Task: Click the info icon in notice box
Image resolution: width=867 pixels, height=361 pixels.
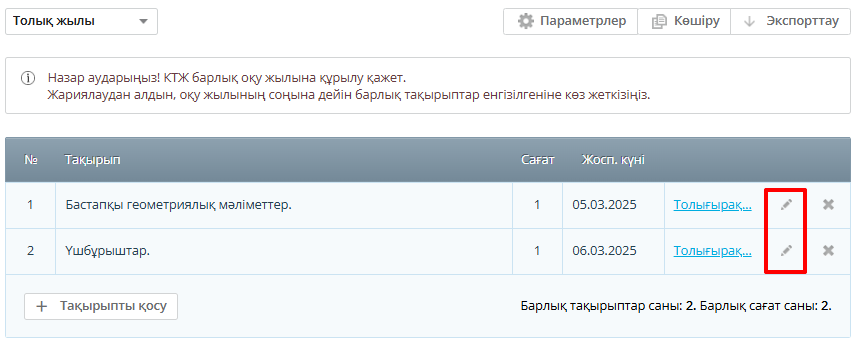Action: coord(28,78)
